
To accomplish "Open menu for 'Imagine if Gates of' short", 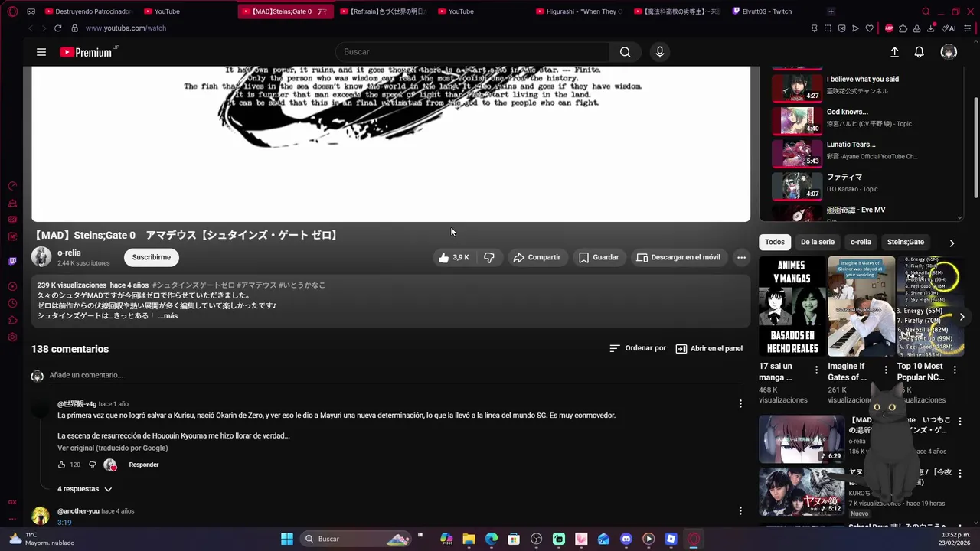I will [x=886, y=370].
